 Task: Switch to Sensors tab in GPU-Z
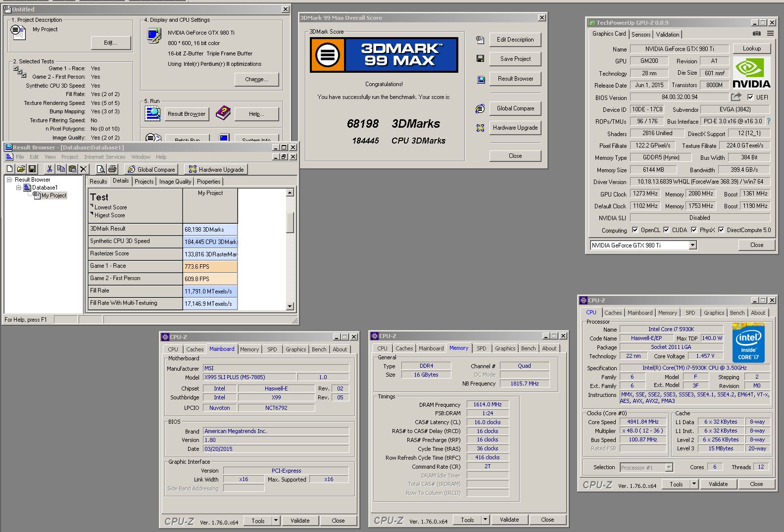(x=641, y=35)
